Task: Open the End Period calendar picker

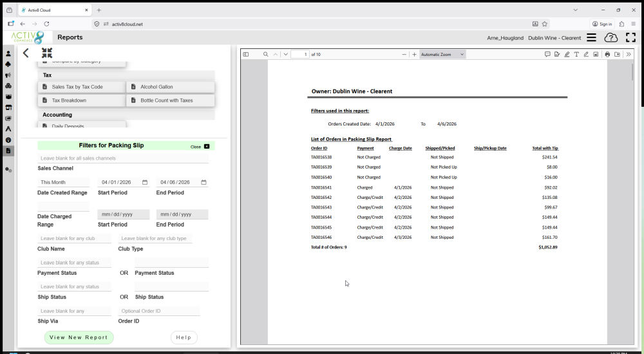Action: (204, 182)
